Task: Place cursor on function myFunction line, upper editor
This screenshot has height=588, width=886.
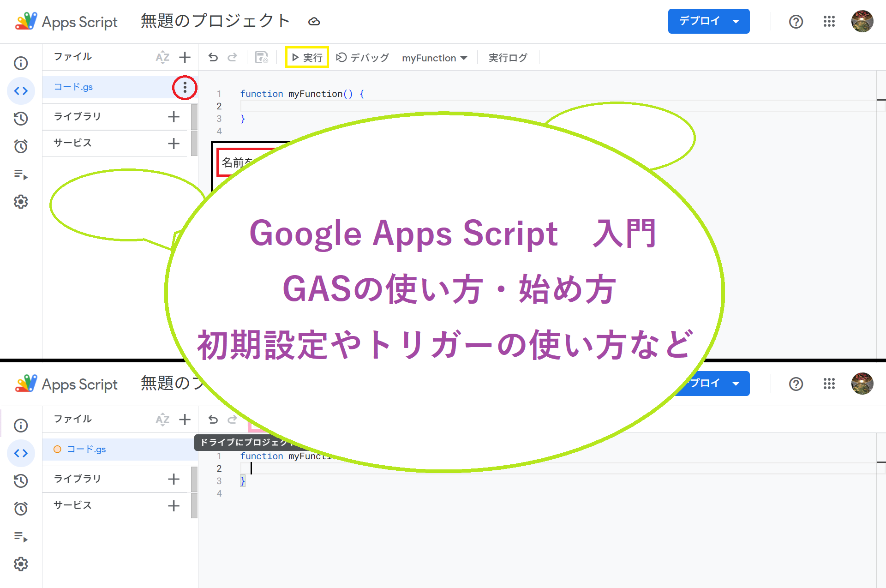Action: [x=302, y=94]
